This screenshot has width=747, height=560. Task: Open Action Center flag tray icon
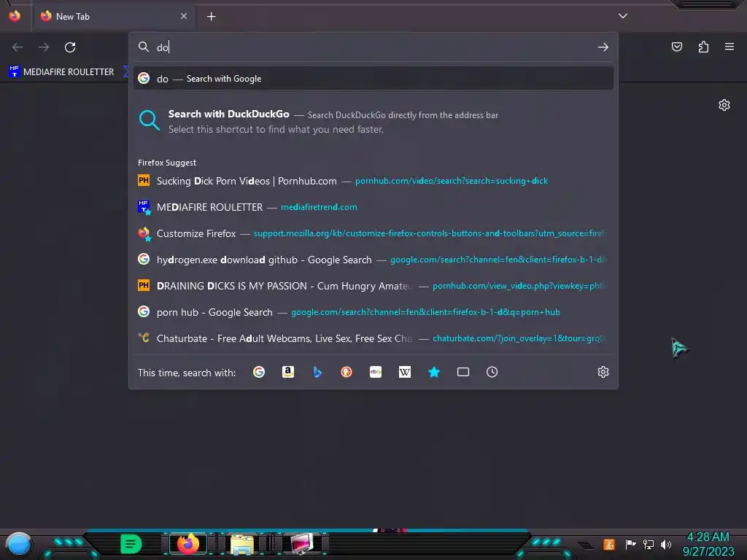(x=630, y=544)
